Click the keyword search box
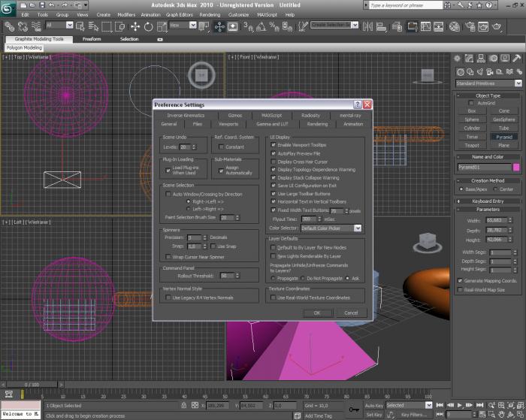Viewport: 526px width, 420px height. point(406,5)
